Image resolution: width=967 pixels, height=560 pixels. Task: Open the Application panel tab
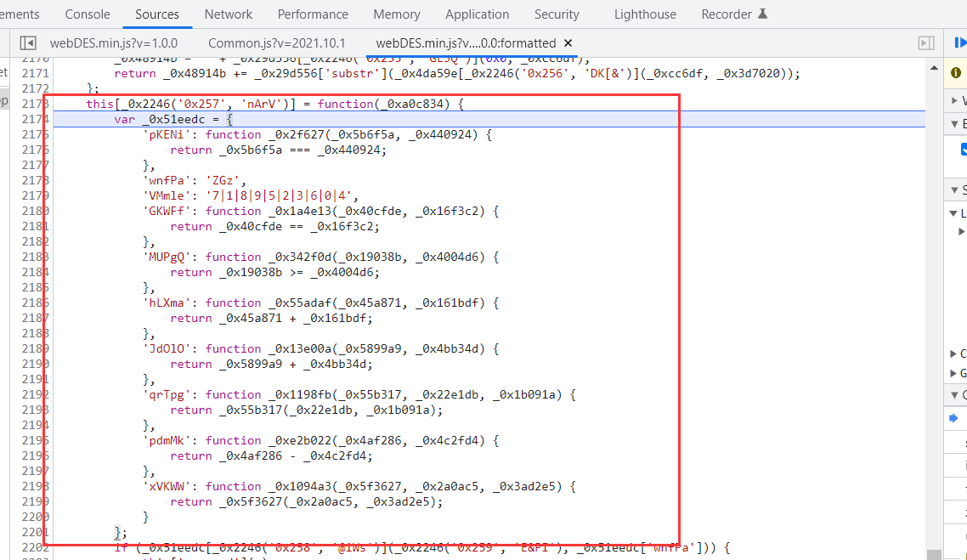point(478,14)
